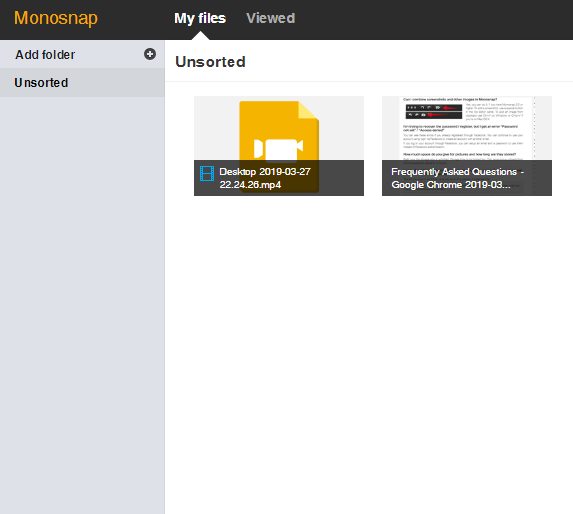
Task: Click the dark toolbar image inside FAQ thumbnail
Action: [434, 111]
